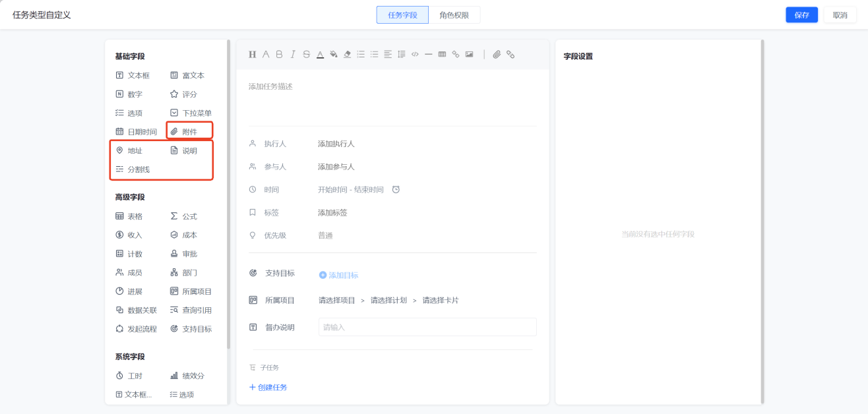Select the 工时 system field
Image resolution: width=868 pixels, height=414 pixels.
[129, 376]
